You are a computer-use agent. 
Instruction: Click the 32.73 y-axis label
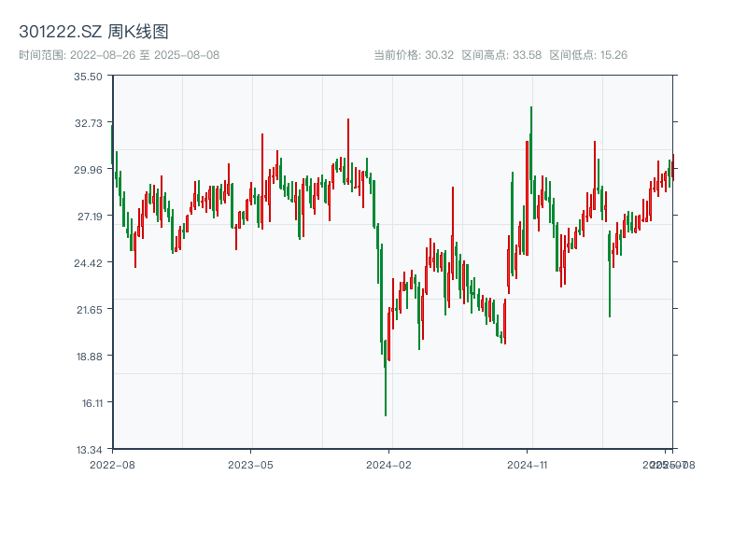89,123
